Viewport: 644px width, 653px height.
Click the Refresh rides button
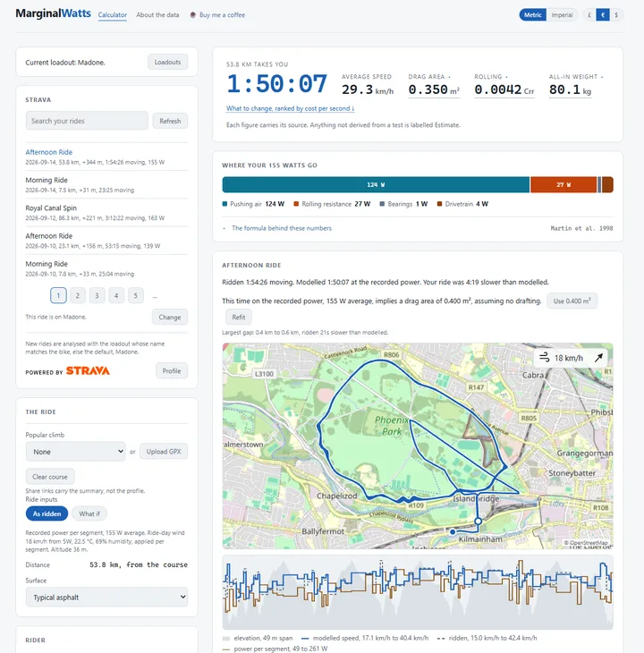(x=170, y=121)
